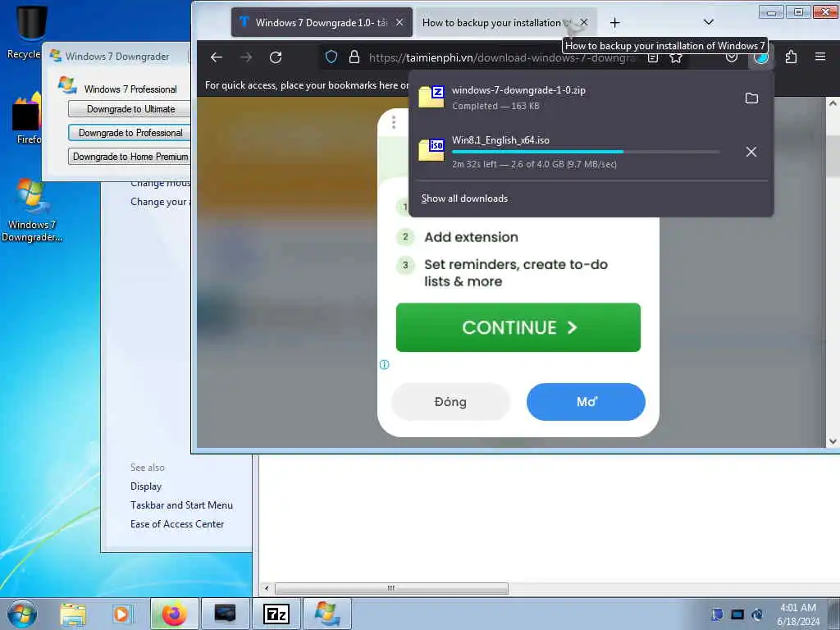Screen dimensions: 840x630
Task: Open 7-Zip from the taskbar
Action: (x=276, y=614)
